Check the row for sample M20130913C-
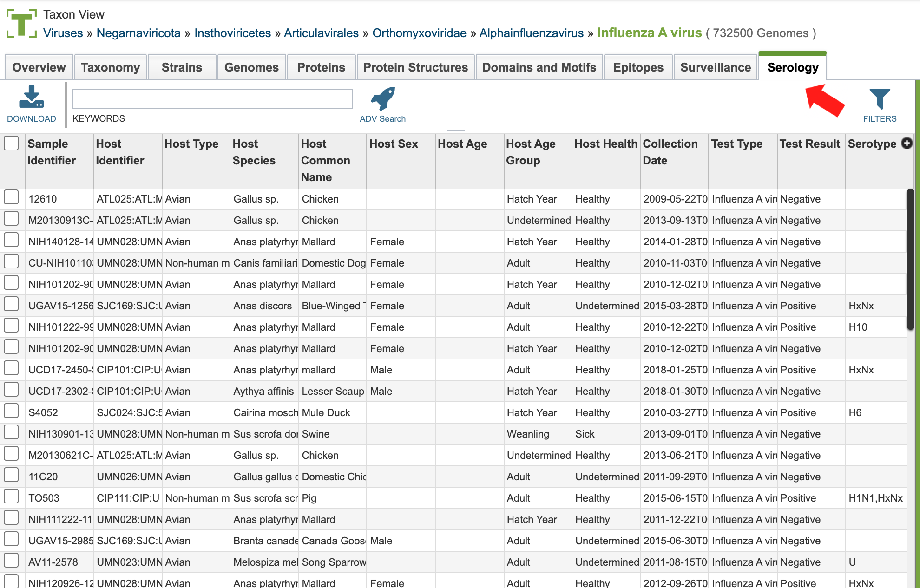The image size is (920, 588). point(11,219)
